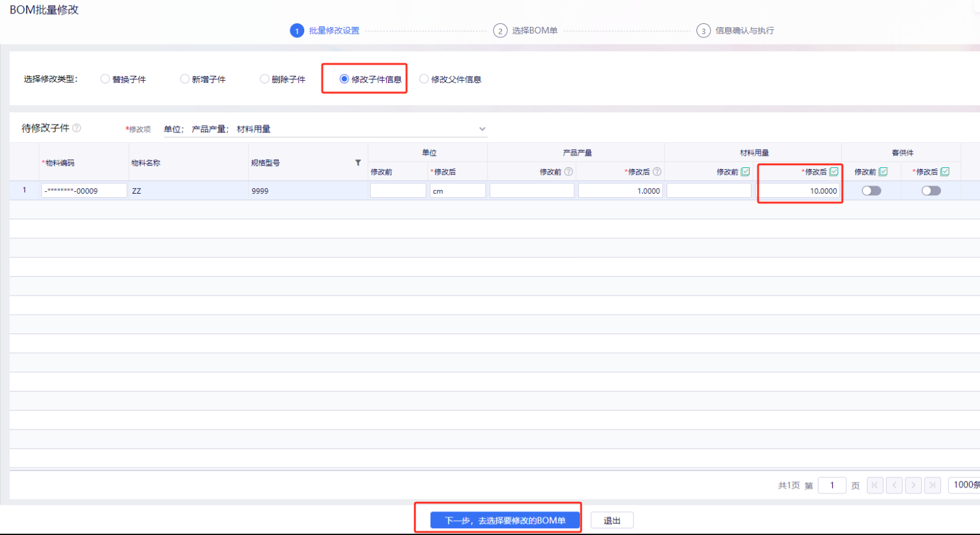Click the 单位 column group header
Image resolution: width=980 pixels, height=535 pixels.
[428, 153]
